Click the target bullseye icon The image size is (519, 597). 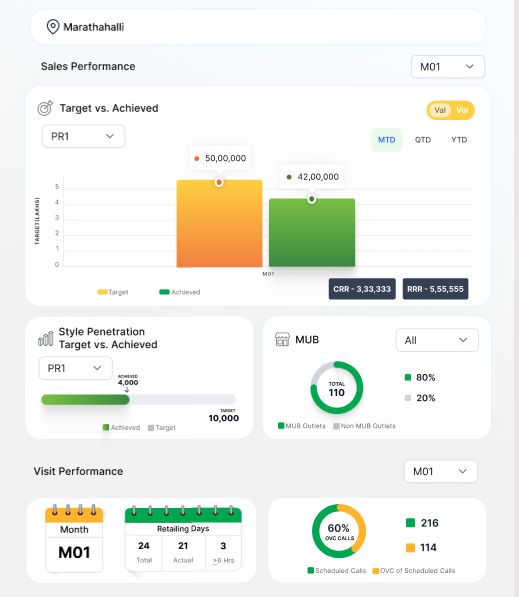click(45, 108)
